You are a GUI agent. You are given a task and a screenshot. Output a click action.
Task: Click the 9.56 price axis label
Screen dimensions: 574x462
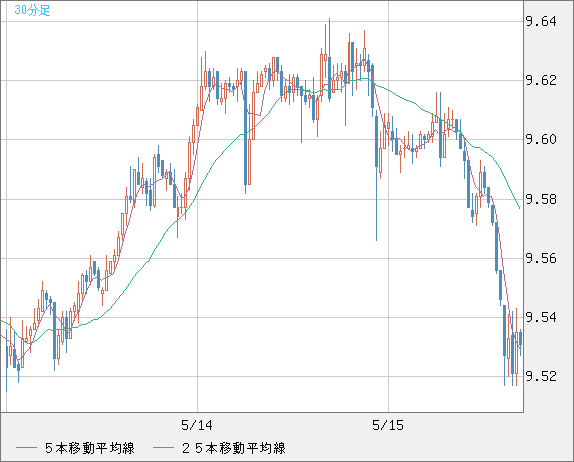pos(541,258)
